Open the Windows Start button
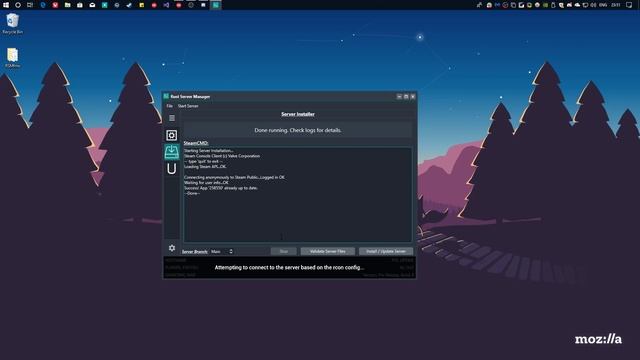This screenshot has width=640, height=360. (6, 5)
